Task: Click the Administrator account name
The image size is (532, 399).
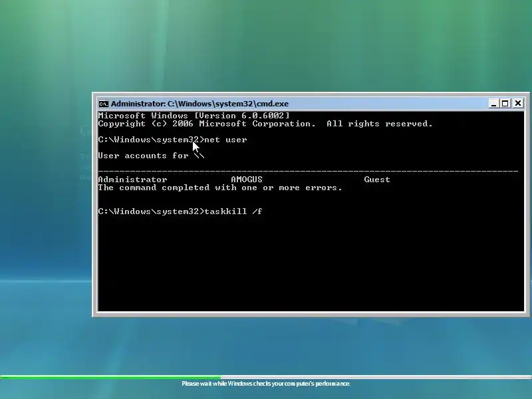Action: click(132, 180)
